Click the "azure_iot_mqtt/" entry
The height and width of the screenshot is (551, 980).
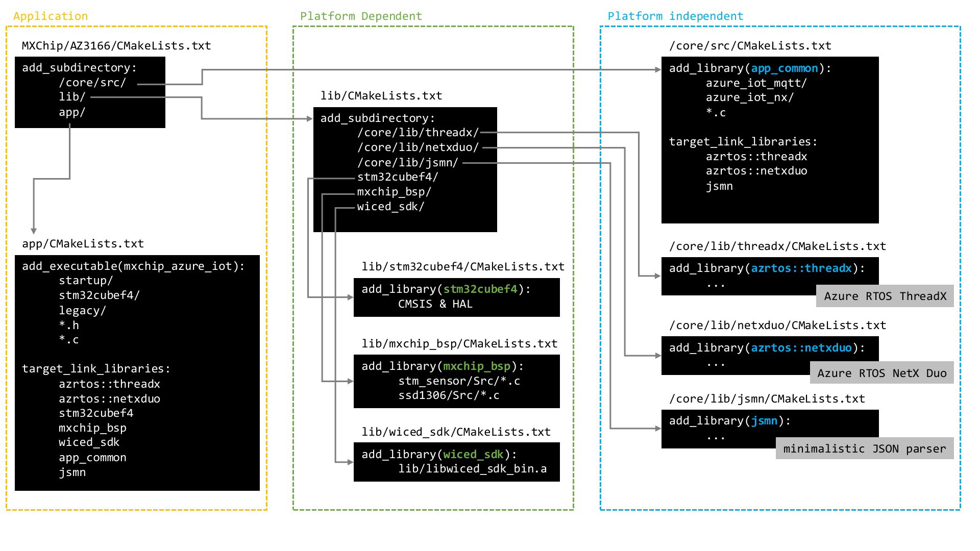coord(756,83)
